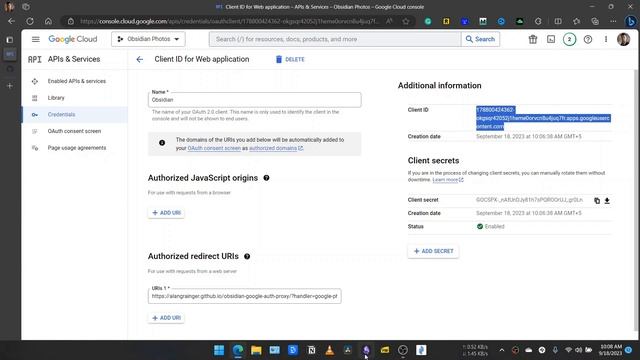Screen dimensions: 640x360
Task: Open Edge settings and more menu
Action: pos(613,21)
